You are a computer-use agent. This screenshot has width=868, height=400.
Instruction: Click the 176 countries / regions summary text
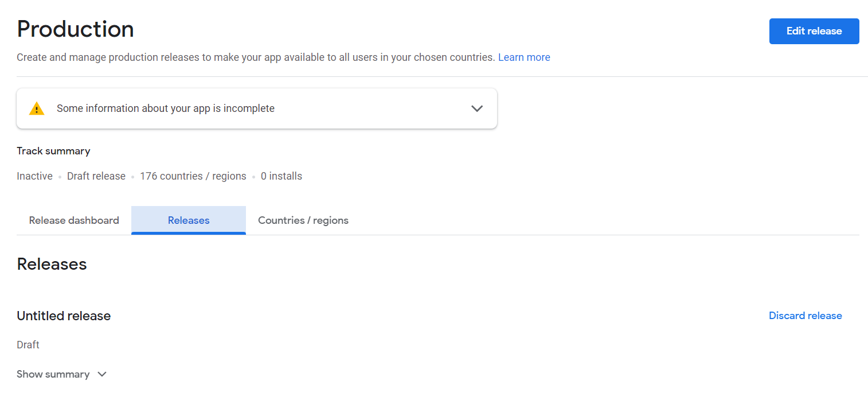[193, 176]
